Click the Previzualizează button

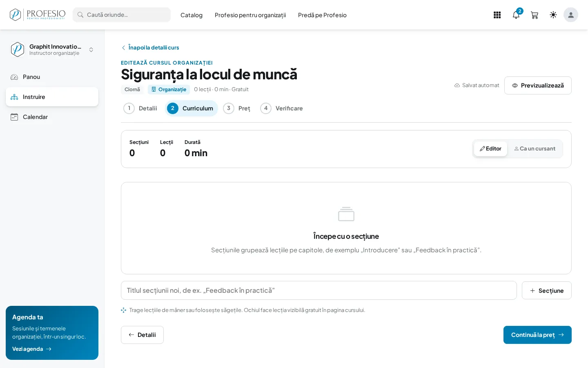tap(538, 85)
